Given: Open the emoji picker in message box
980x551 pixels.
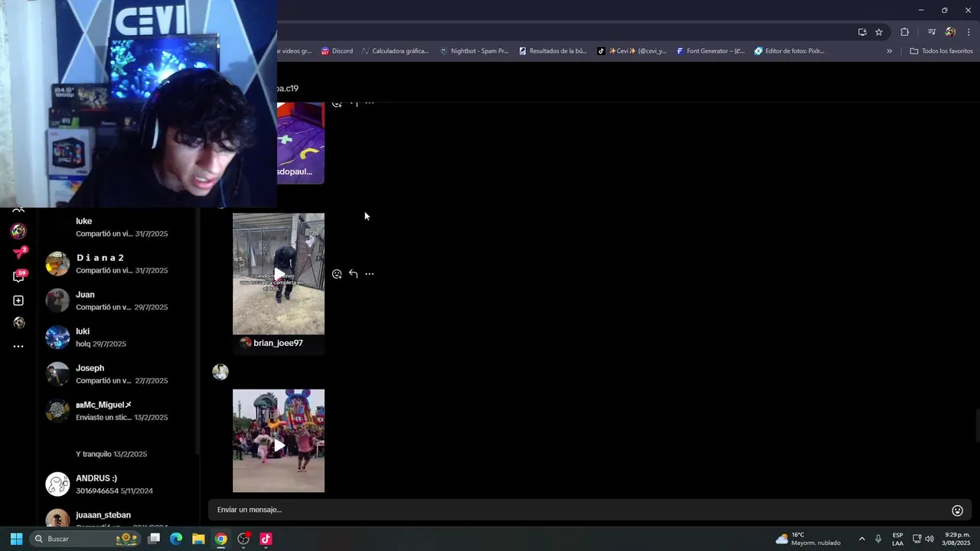Looking at the screenshot, I should [x=957, y=510].
